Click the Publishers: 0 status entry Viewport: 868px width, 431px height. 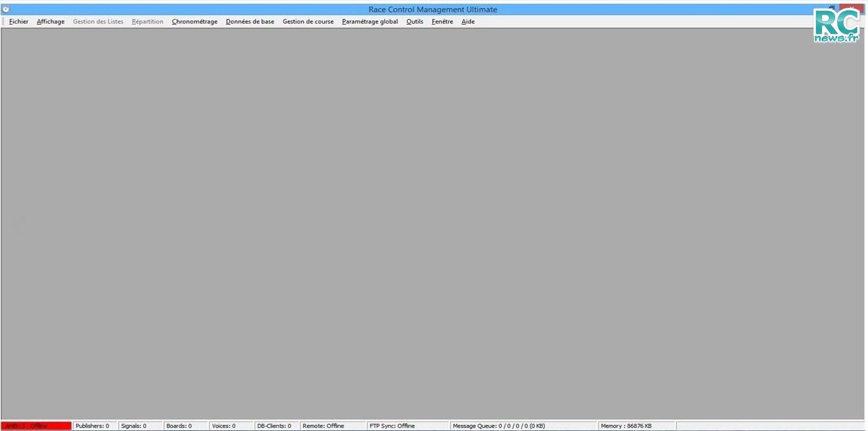click(95, 426)
